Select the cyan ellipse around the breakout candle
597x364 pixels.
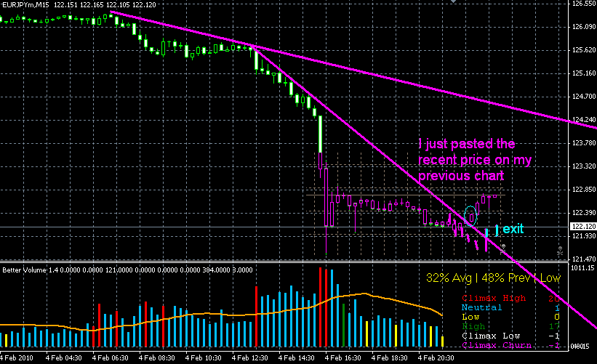470,216
